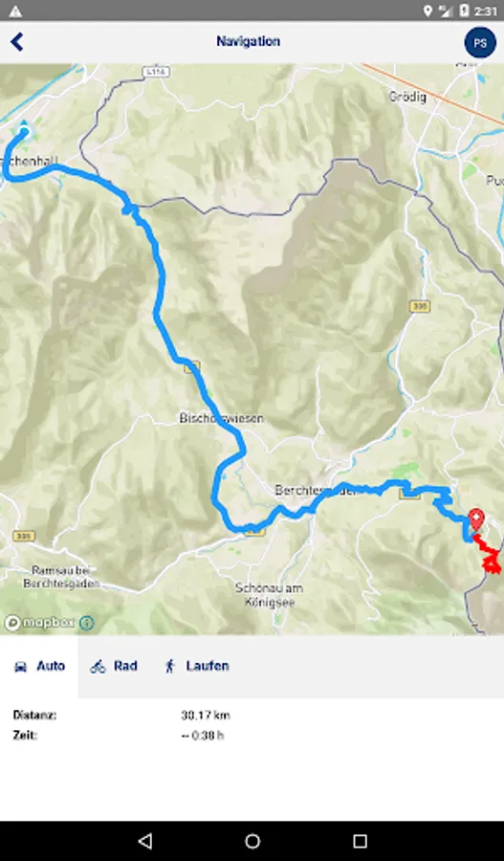Tap the Android home circle button
This screenshot has height=861, width=504.
[252, 841]
